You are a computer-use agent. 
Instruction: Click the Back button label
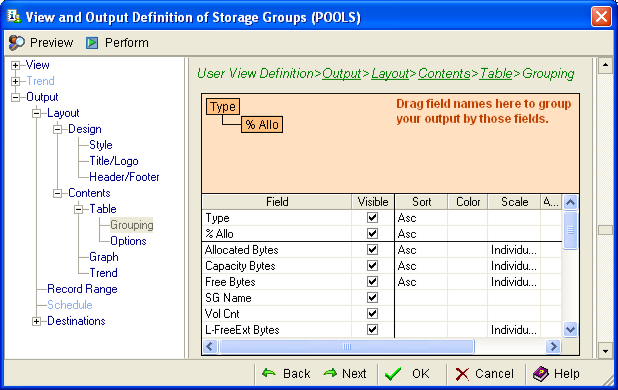297,373
